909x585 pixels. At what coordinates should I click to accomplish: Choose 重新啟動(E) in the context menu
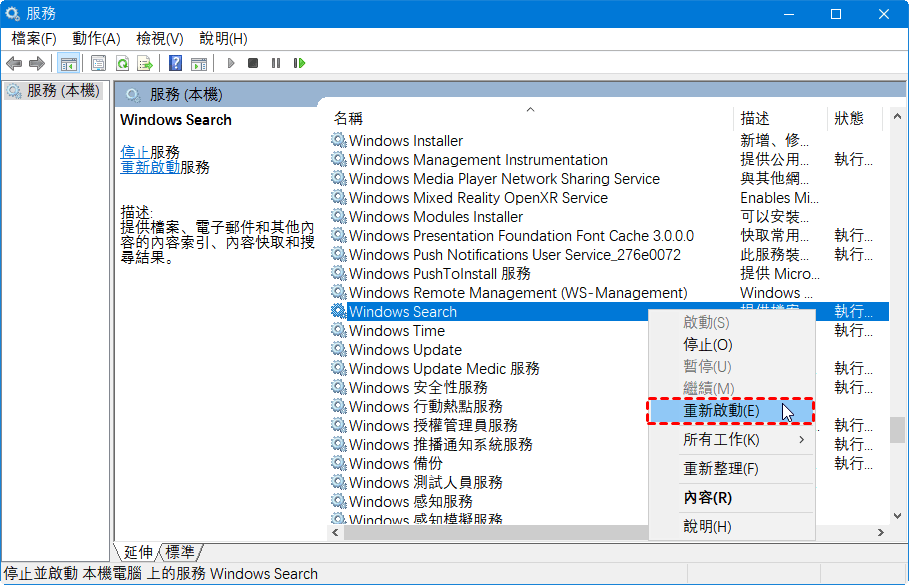point(732,411)
